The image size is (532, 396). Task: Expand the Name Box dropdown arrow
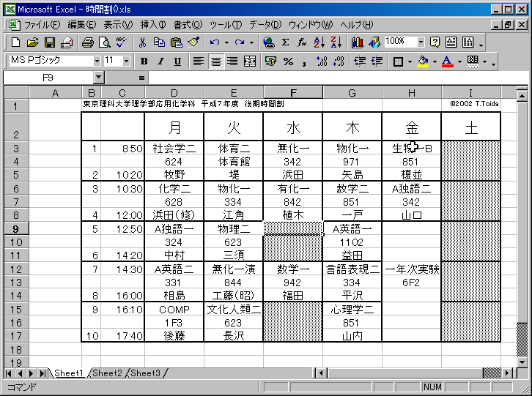tap(98, 78)
